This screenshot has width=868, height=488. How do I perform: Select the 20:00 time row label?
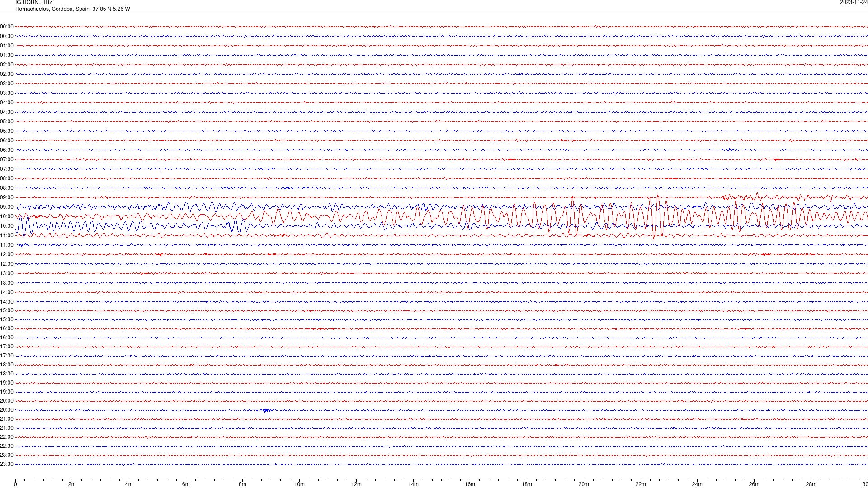(7, 401)
